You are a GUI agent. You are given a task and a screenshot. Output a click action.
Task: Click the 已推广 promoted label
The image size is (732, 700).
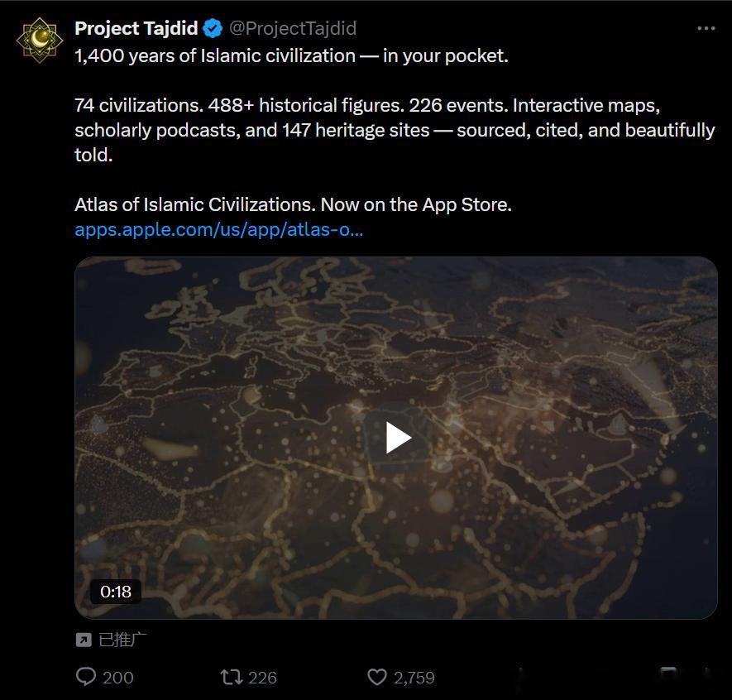(122, 640)
